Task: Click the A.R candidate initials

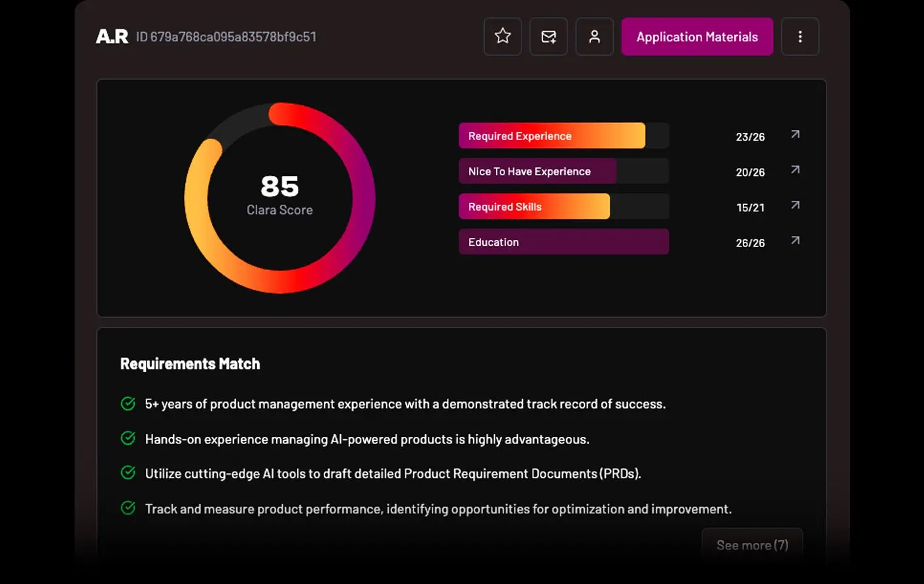Action: 112,37
